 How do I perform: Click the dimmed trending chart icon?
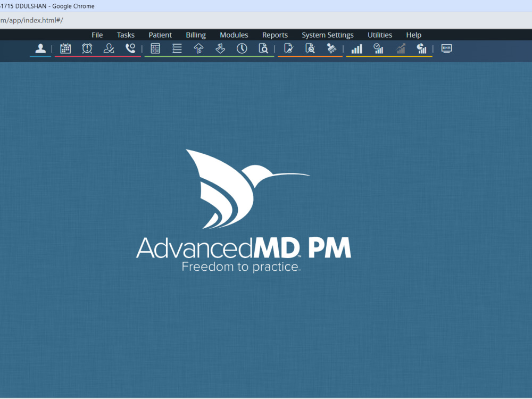point(401,48)
